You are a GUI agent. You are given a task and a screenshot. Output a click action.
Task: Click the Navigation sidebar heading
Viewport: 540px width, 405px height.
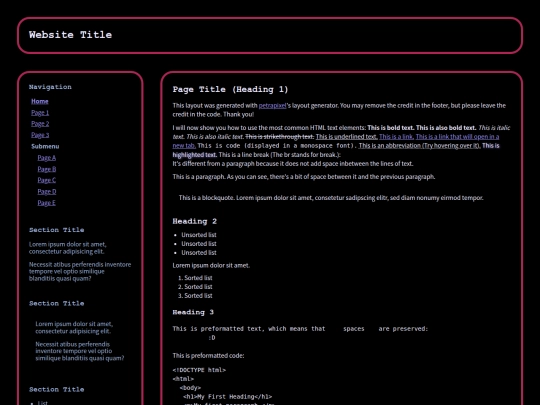50,87
